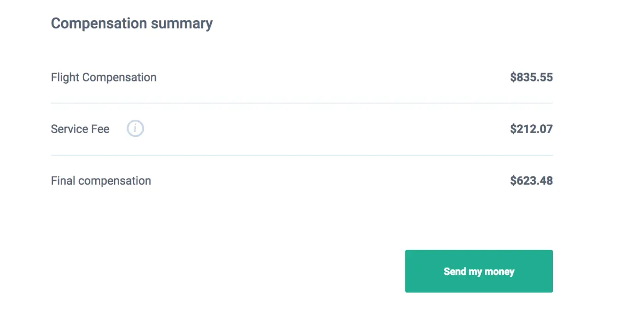
Task: Click the divider line below Service Fee
Action: pos(302,155)
